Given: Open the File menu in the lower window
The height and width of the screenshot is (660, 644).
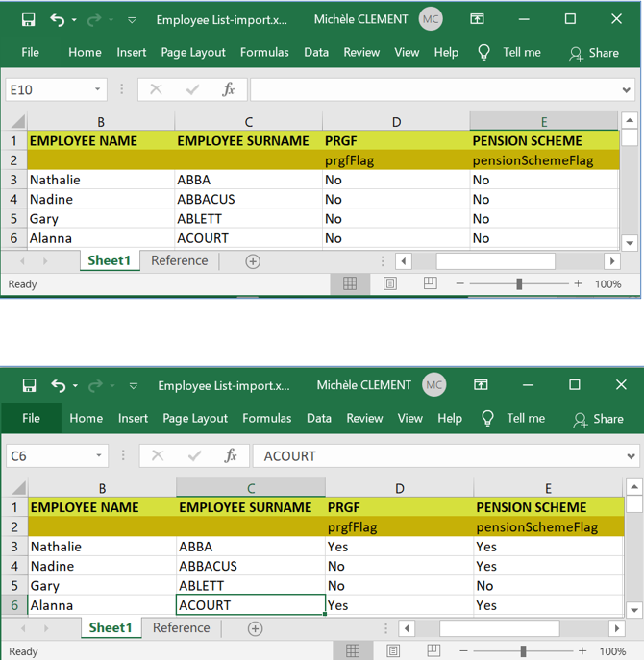Looking at the screenshot, I should (32, 418).
